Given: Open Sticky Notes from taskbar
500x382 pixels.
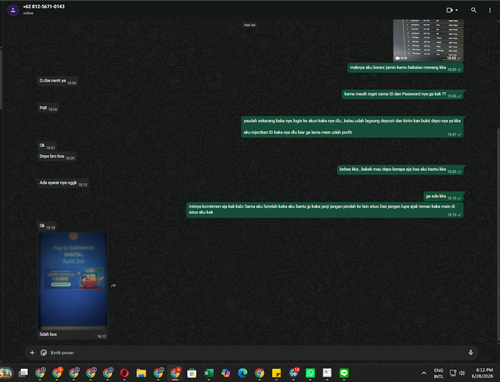Looking at the screenshot, I should coord(276,373).
